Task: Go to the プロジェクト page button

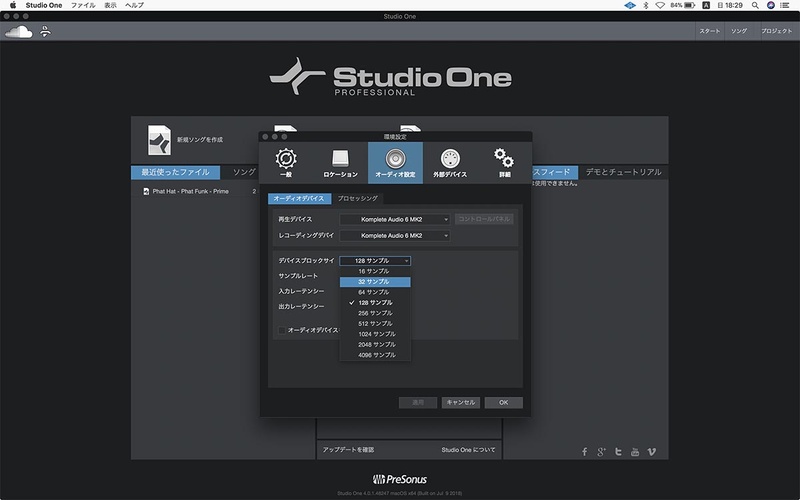Action: (777, 31)
